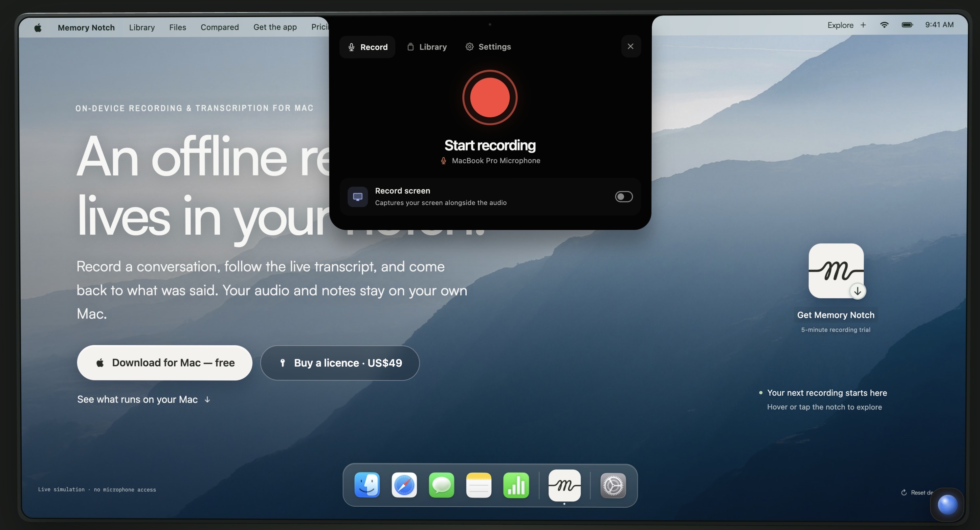
Task: Click the MacBook Pro Microphone label
Action: click(x=496, y=161)
